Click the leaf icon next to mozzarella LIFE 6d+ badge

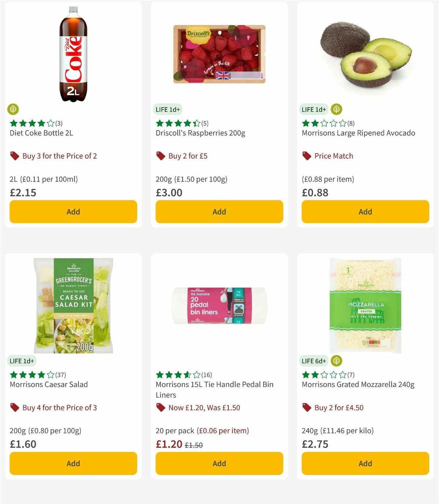tap(336, 361)
